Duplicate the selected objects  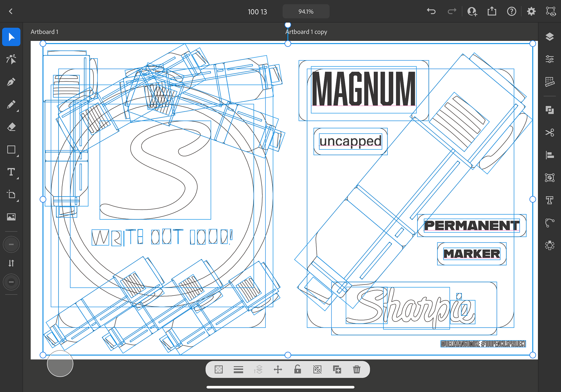pyautogui.click(x=337, y=369)
